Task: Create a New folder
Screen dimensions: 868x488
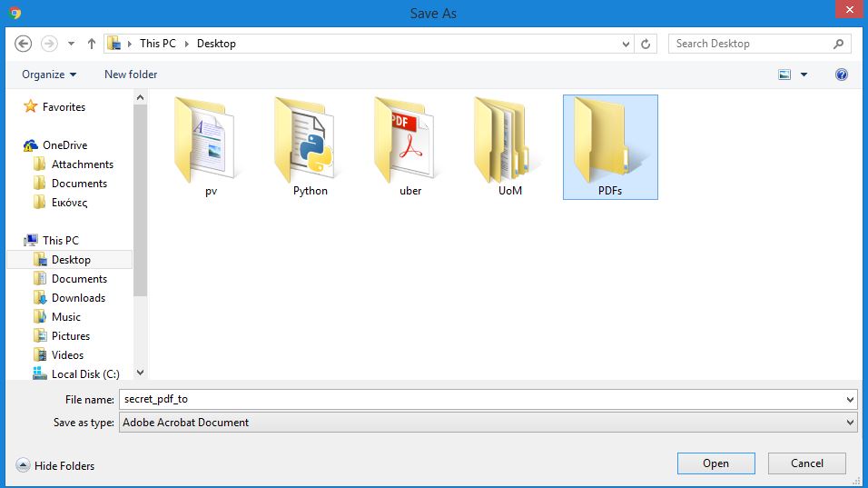Action: coord(131,75)
